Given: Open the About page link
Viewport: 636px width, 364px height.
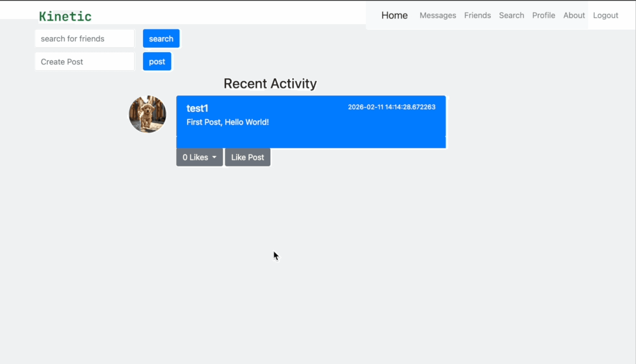Looking at the screenshot, I should pyautogui.click(x=574, y=15).
